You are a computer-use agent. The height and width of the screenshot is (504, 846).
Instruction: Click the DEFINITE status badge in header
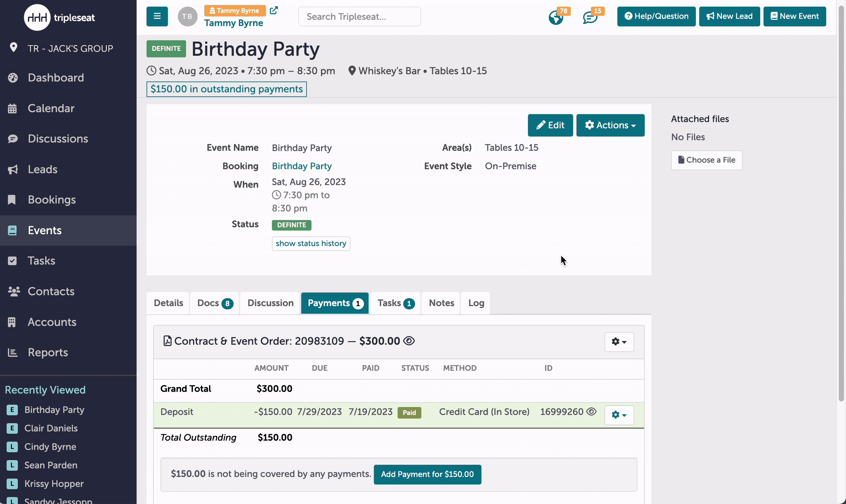166,49
